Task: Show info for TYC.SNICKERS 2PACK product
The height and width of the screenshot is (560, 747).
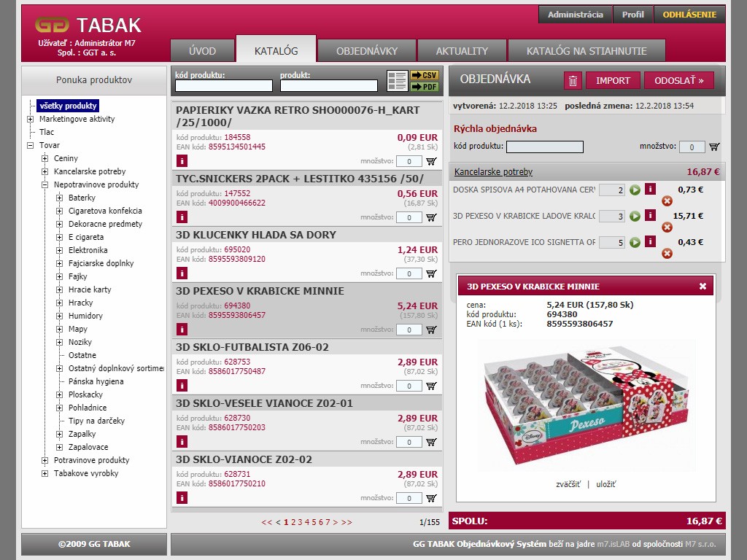Action: [x=182, y=217]
